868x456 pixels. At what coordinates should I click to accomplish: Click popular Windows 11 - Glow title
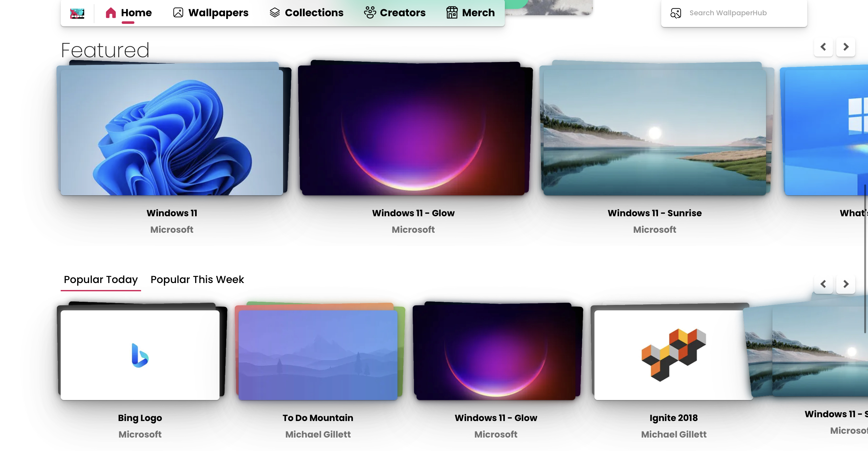tap(496, 418)
